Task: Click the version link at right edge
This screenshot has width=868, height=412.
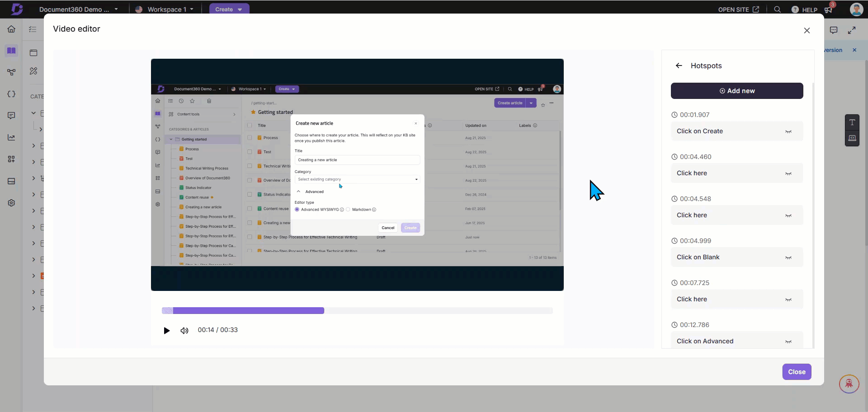Action: tap(833, 50)
